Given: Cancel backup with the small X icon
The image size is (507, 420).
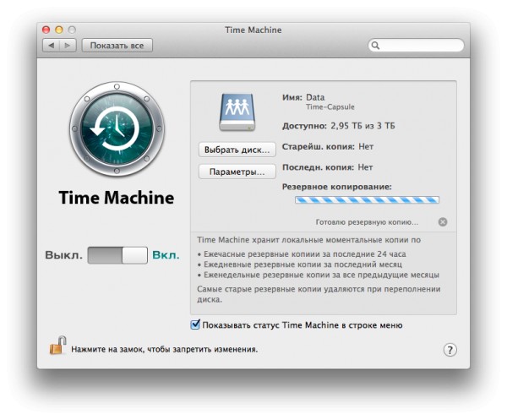Looking at the screenshot, I should [443, 222].
